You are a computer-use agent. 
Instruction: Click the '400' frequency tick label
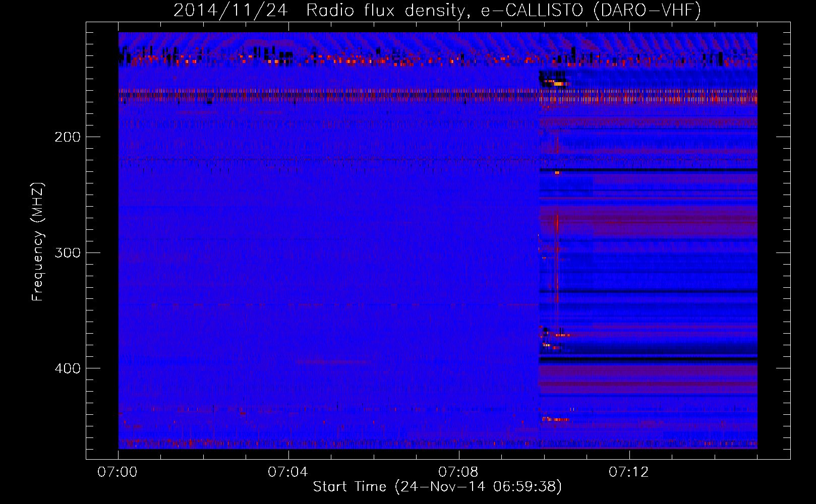pyautogui.click(x=68, y=368)
